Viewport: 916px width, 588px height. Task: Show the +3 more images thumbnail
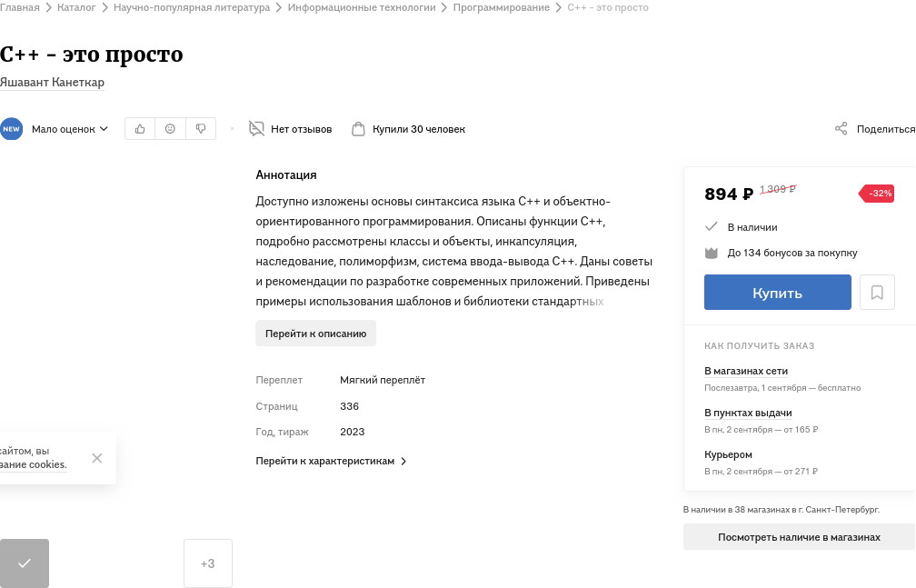[208, 563]
